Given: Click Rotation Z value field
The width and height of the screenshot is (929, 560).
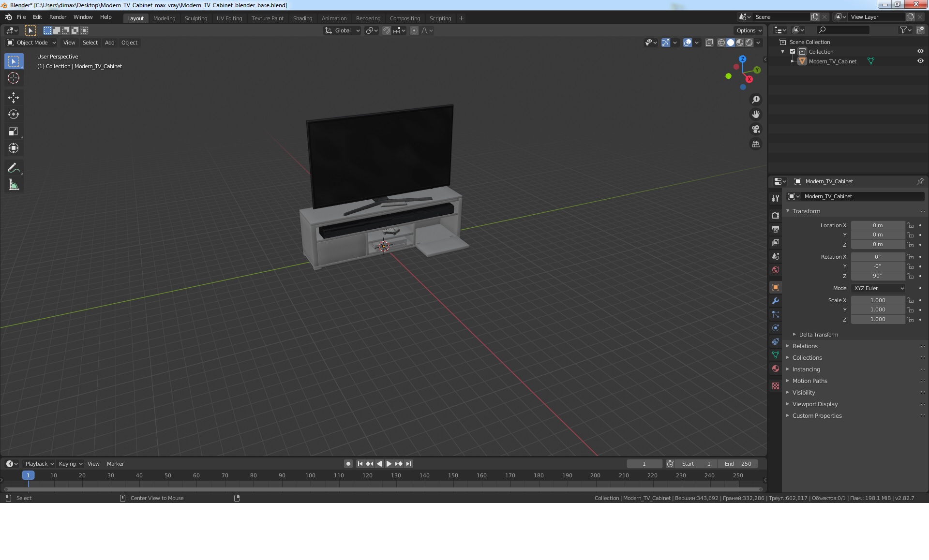Looking at the screenshot, I should click(878, 276).
